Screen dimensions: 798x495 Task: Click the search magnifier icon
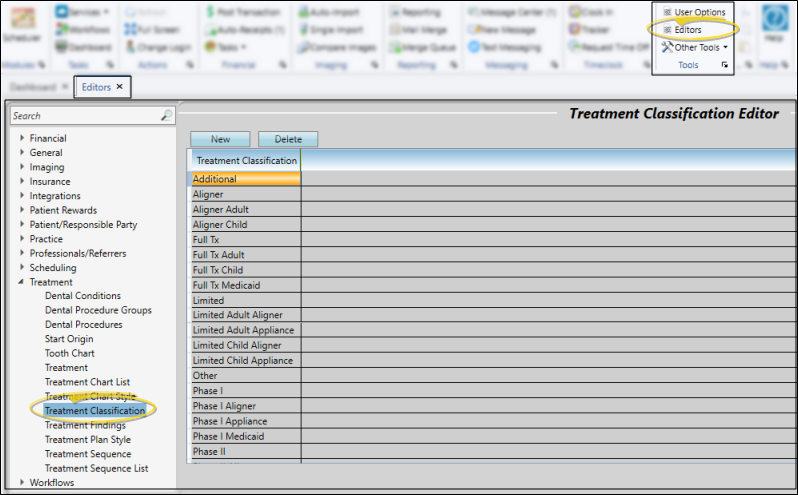pos(166,116)
